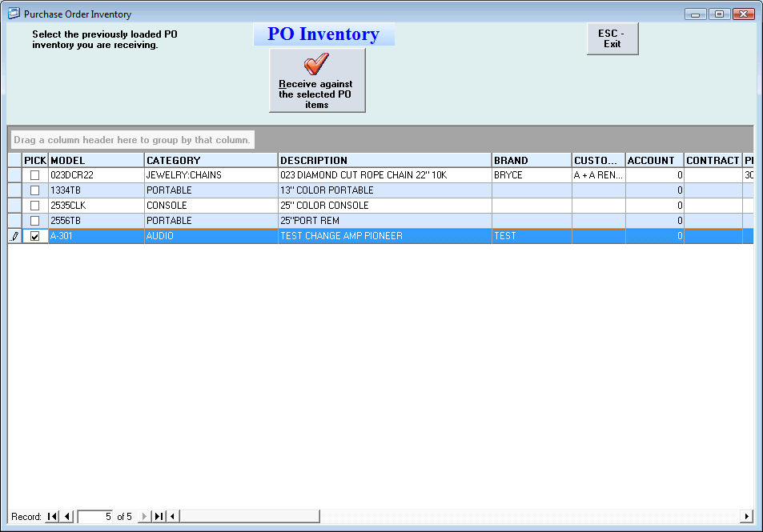Go to the previous record
This screenshot has height=532, width=763.
point(67,517)
